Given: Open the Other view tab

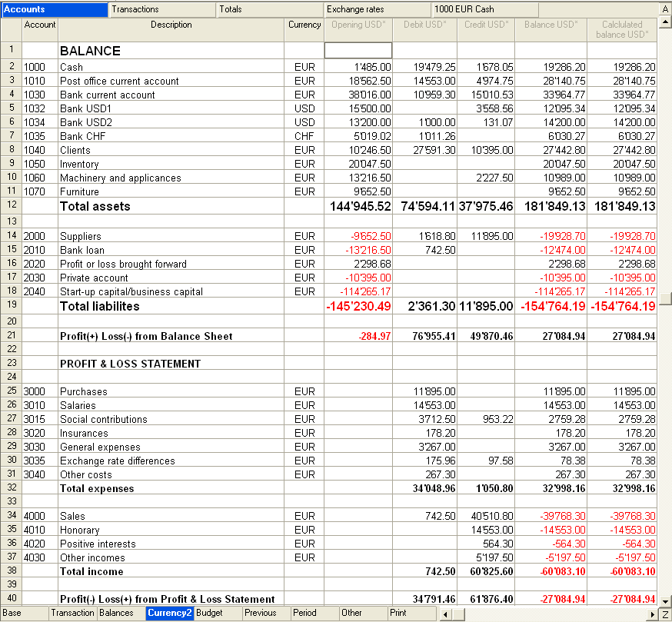Looking at the screenshot, I should point(364,613).
